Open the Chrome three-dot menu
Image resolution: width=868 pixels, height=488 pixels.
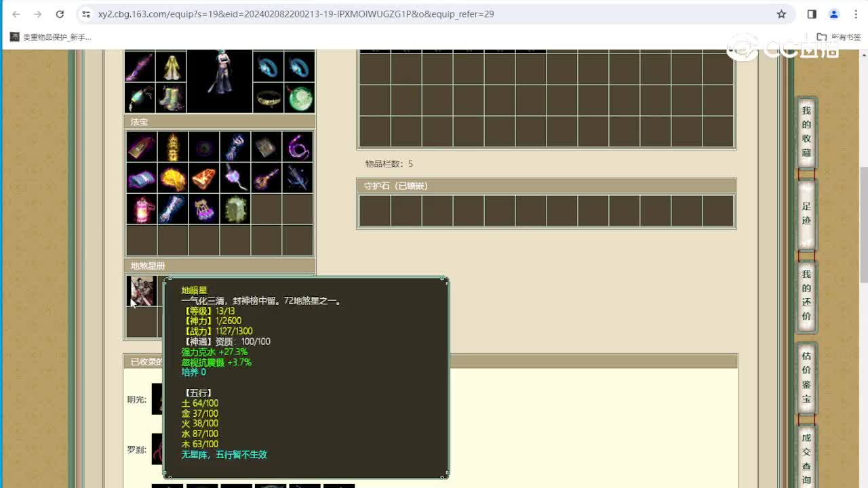[856, 14]
